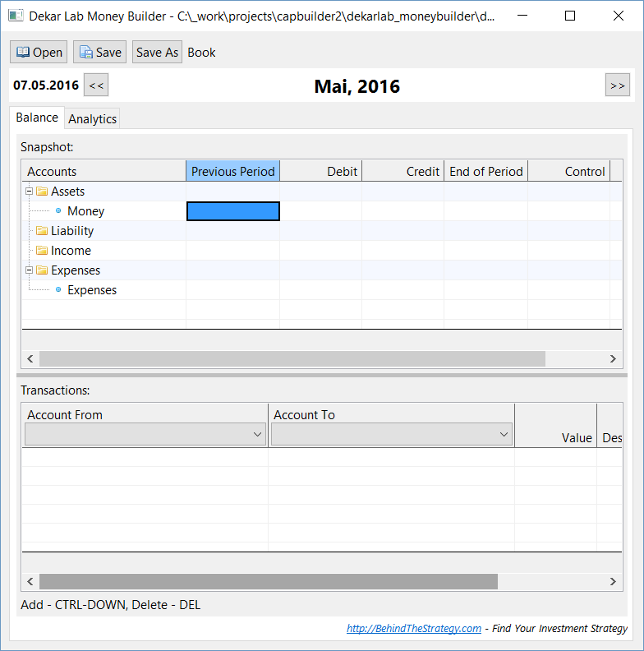
Task: Select the Expenses child account
Action: (92, 290)
